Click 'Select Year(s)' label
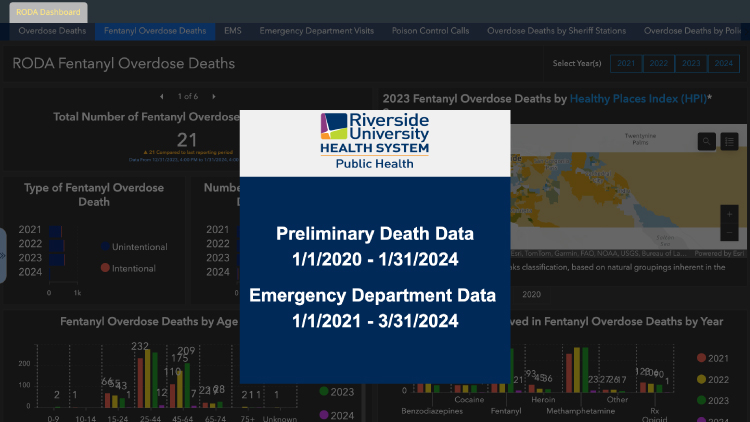This screenshot has width=750, height=422. click(577, 64)
